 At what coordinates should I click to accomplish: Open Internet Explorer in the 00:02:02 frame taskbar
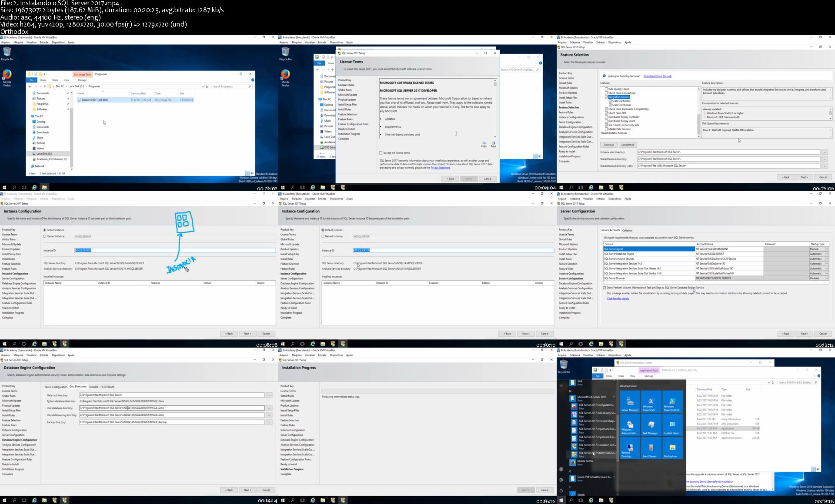click(x=34, y=187)
